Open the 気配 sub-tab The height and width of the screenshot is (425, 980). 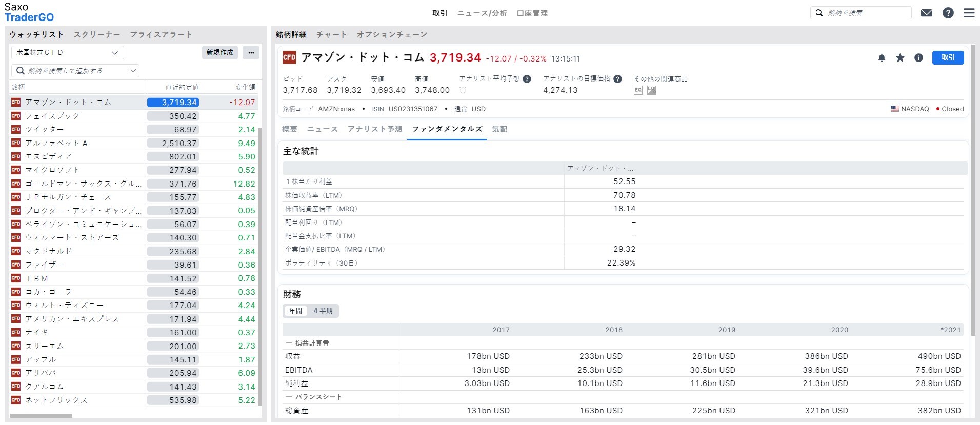click(499, 129)
